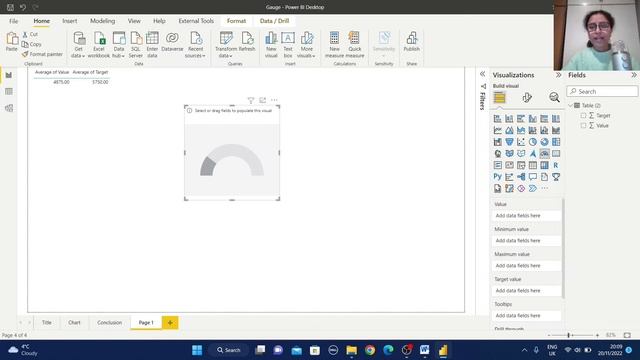This screenshot has height=360, width=640.
Task: Adjust the zoom slider in status bar
Action: click(569, 335)
